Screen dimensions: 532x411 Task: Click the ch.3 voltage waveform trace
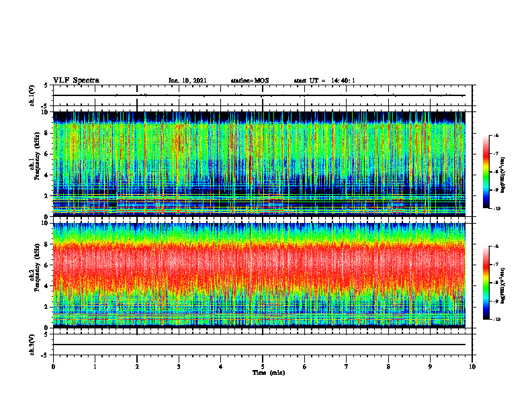259,345
